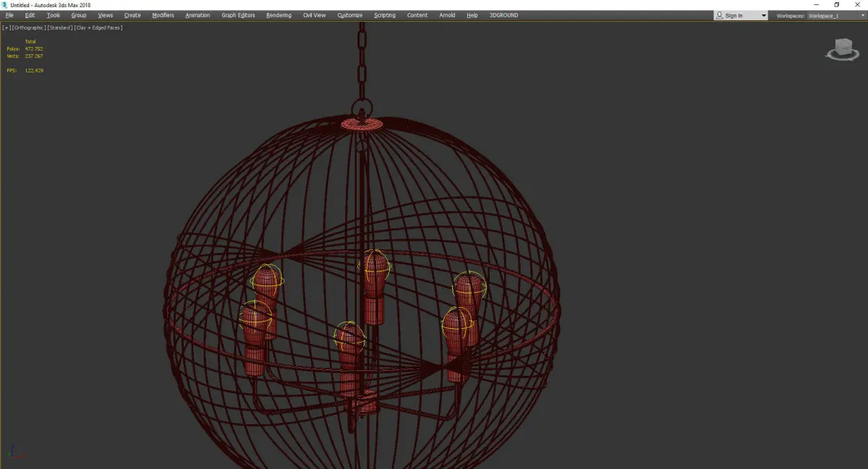Open the Edit menu
The width and height of the screenshot is (868, 469).
point(30,15)
